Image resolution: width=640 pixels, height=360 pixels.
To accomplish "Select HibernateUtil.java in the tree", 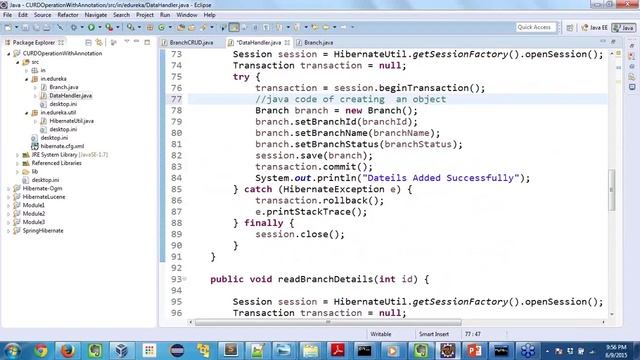I will pyautogui.click(x=71, y=121).
